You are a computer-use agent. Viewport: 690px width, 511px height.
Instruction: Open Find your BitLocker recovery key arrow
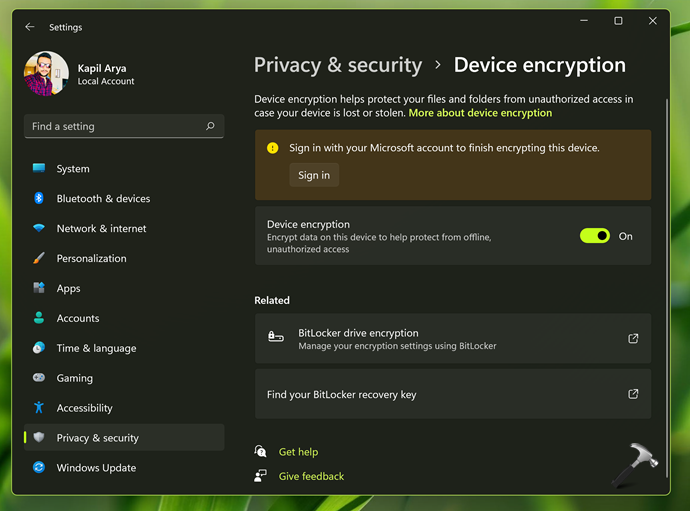click(x=633, y=394)
